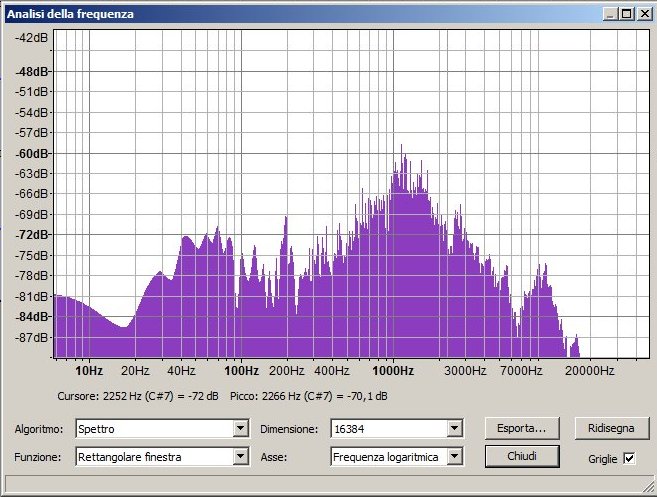Click the 20000Hz label on frequency axis
657x497 pixels.
tap(589, 370)
